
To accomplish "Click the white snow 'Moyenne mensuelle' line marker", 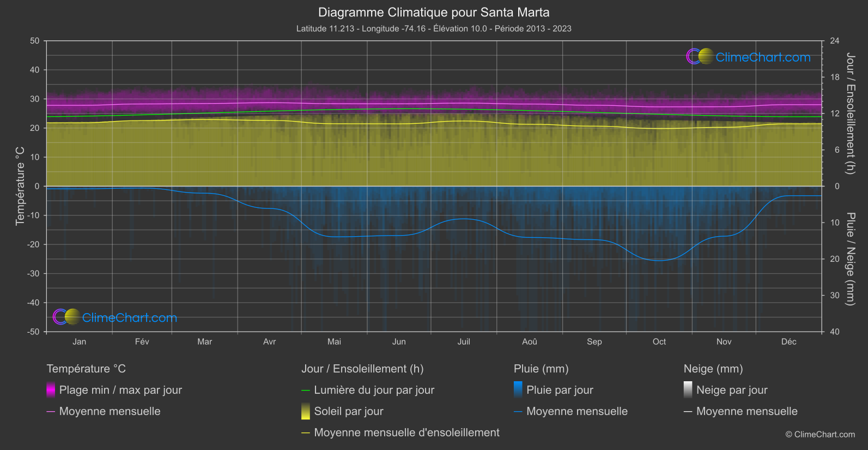I will coord(688,411).
